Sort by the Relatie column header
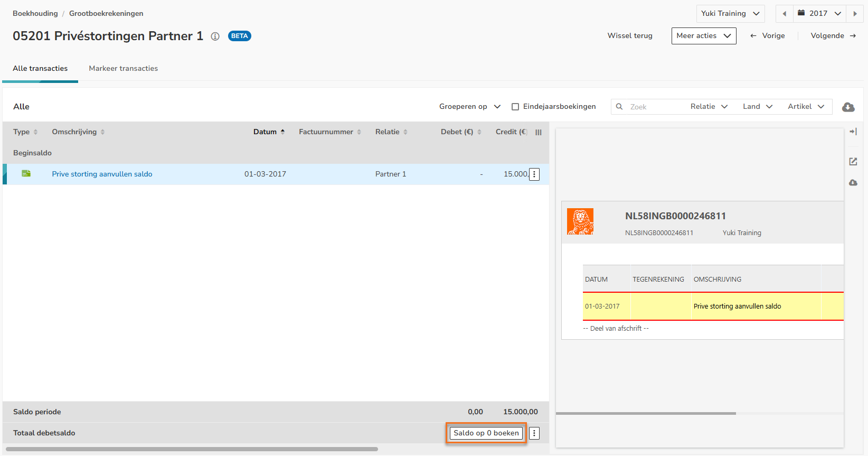 (x=391, y=132)
